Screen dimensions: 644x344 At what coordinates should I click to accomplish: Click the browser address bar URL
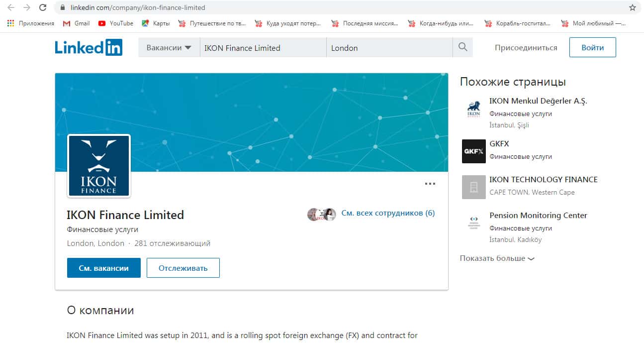click(138, 7)
